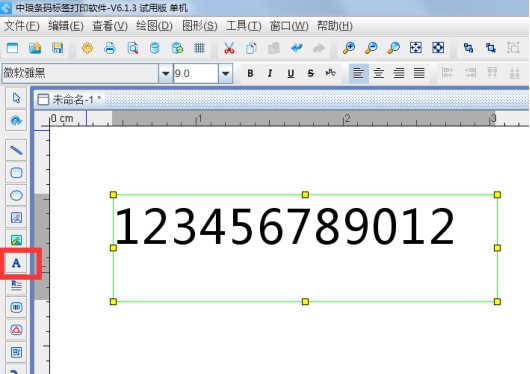Screen dimensions: 530x374
Task: Open the 工具(T) menu
Action: click(244, 26)
